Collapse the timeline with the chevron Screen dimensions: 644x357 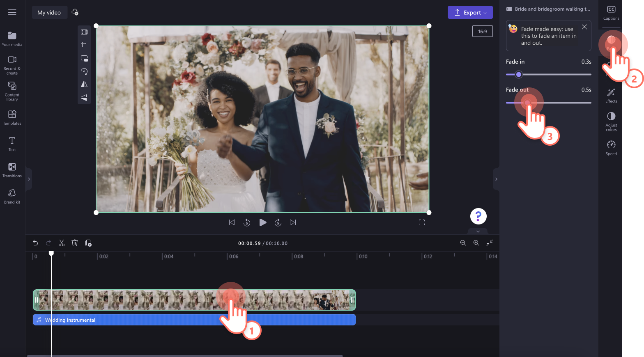(x=478, y=231)
